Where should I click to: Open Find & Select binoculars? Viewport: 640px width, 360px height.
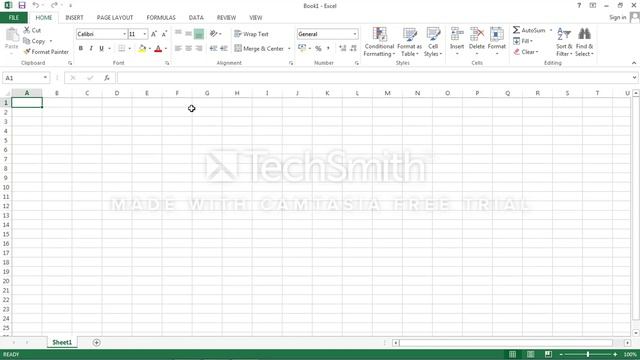[x=584, y=42]
